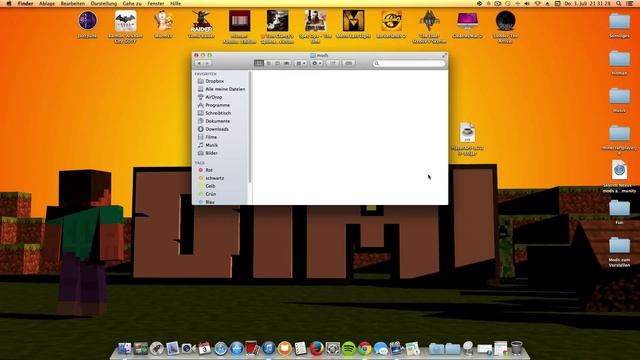Open App Store in the Dock
Image resolution: width=640 pixels, height=360 pixels.
coord(236,348)
